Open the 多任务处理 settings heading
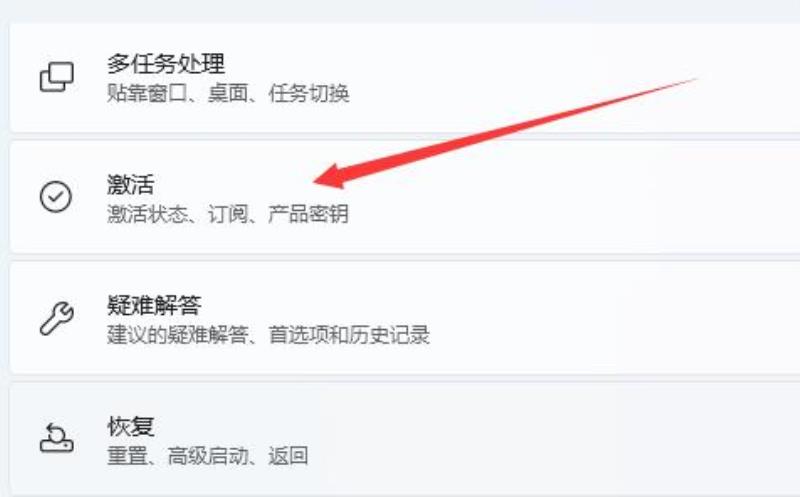 [x=166, y=64]
